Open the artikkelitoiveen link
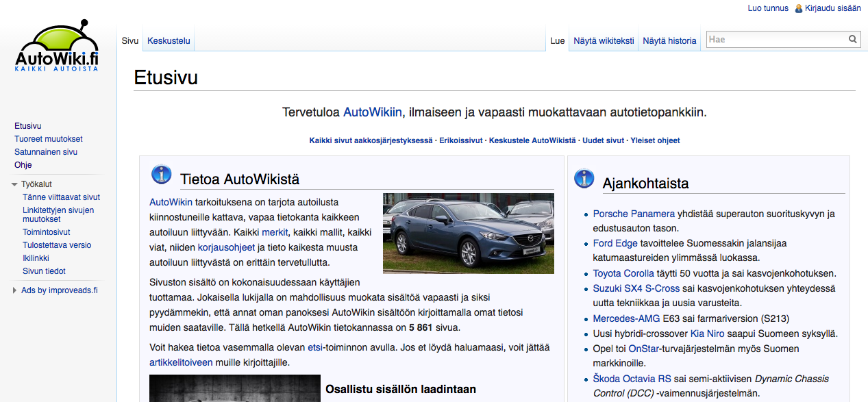Screen dimensions: 868x402 click(x=181, y=362)
